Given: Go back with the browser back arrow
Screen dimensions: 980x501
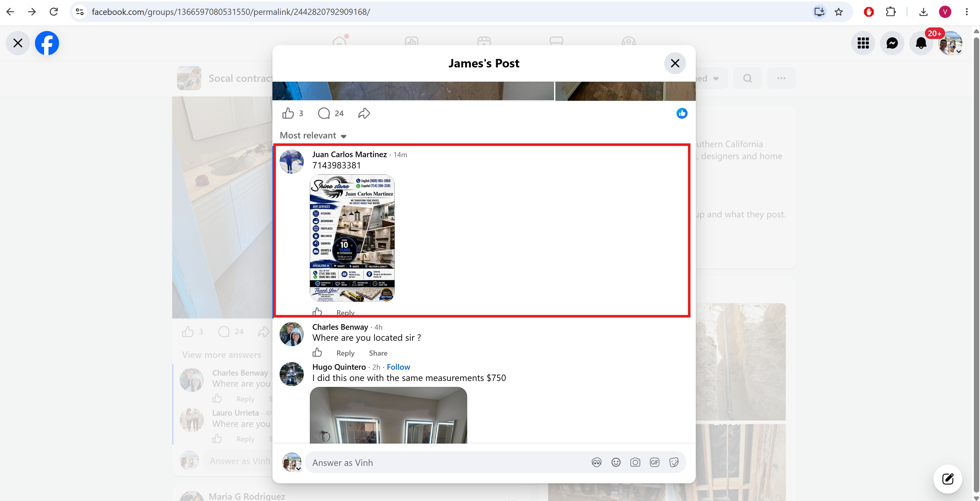Looking at the screenshot, I should (x=10, y=12).
